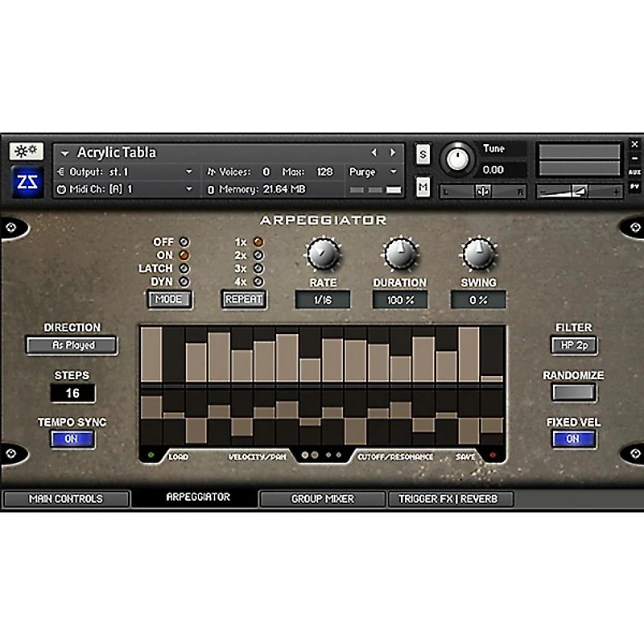Click the Randomize button
The image size is (644, 644).
573,393
